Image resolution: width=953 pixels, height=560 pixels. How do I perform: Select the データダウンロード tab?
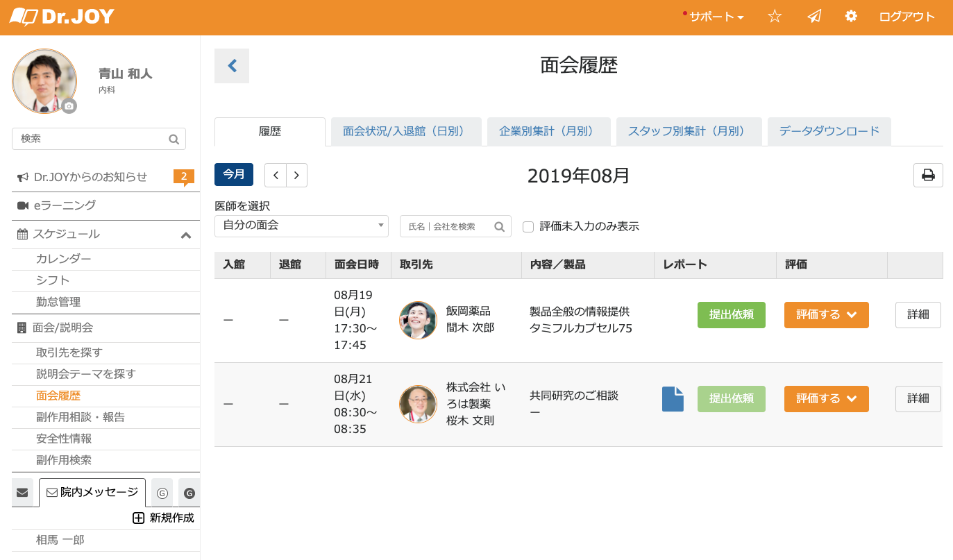[829, 131]
